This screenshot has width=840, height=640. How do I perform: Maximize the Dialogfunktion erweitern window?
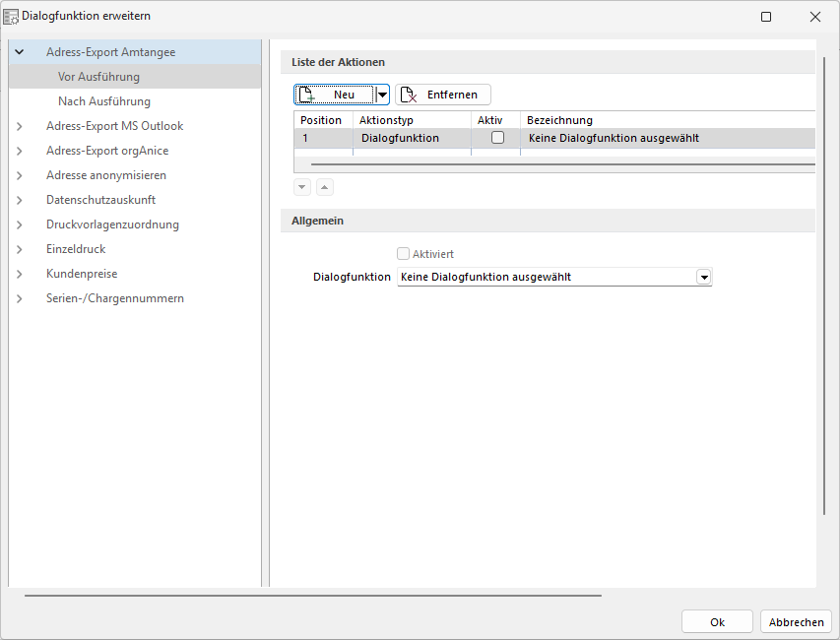click(x=766, y=17)
